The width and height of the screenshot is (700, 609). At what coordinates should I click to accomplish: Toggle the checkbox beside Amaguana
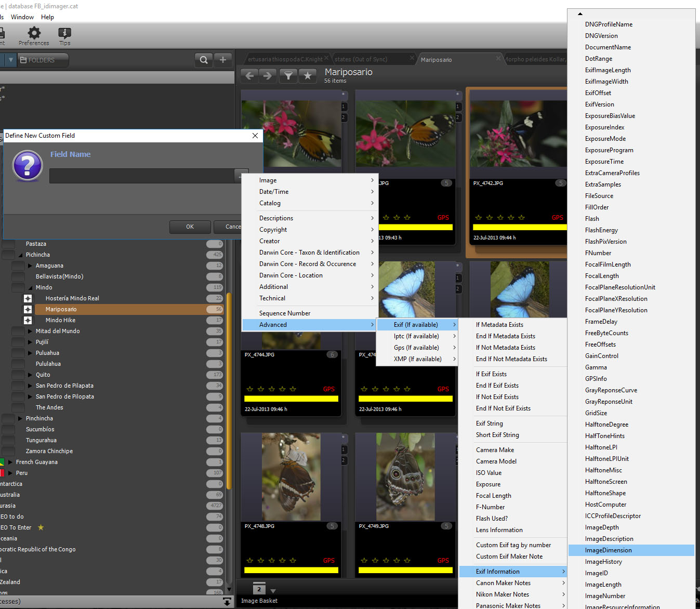18,266
